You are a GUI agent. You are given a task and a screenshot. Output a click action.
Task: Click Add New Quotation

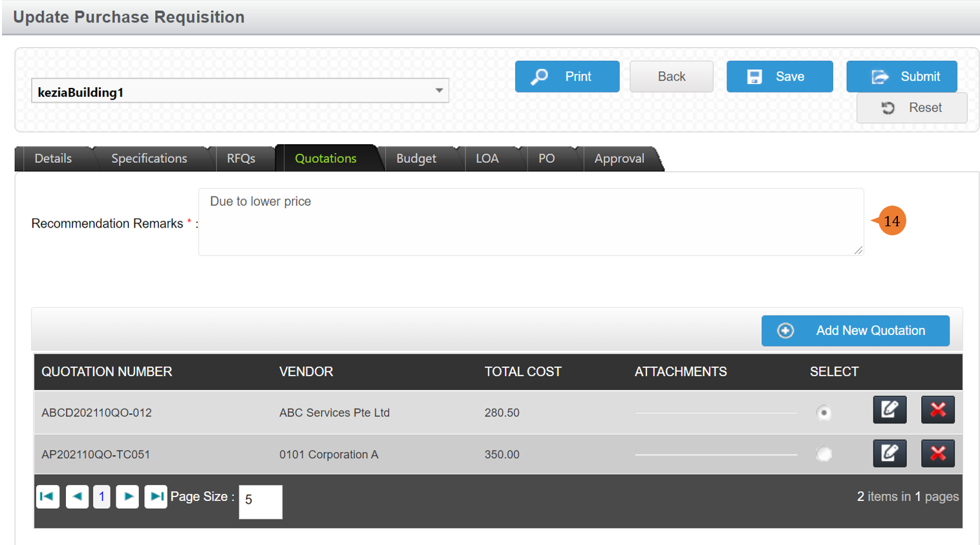[x=855, y=330]
